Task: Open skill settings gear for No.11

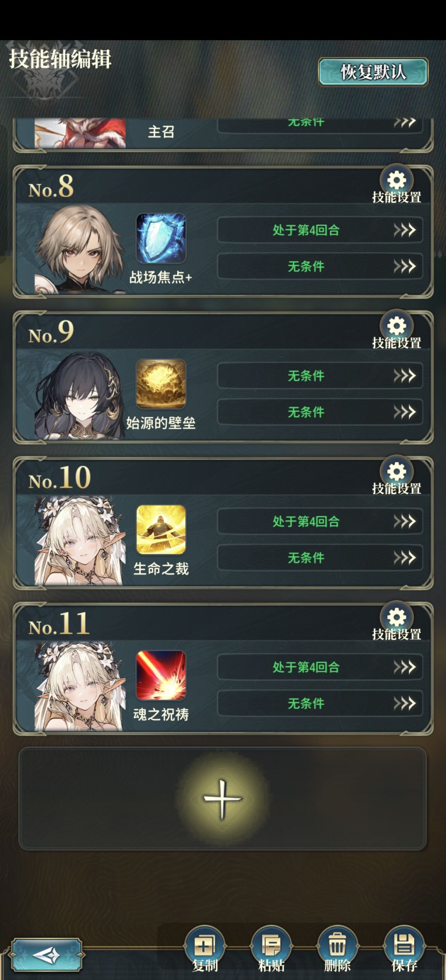Action: pos(396,617)
